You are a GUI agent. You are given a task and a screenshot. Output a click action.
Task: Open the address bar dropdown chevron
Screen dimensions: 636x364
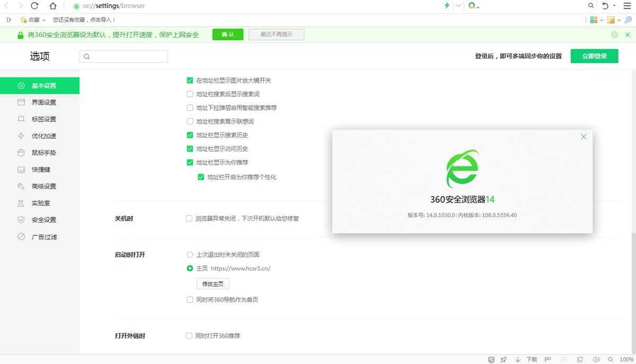[x=458, y=6]
